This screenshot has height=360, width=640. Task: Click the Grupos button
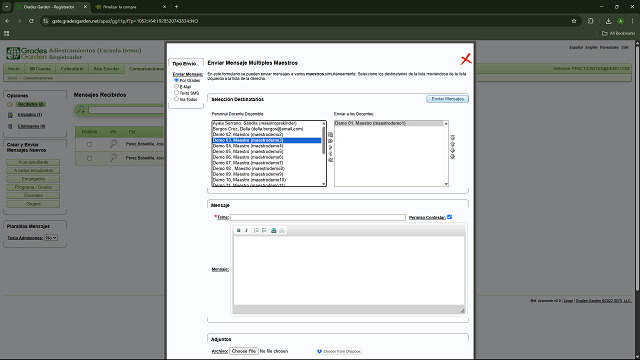[33, 204]
